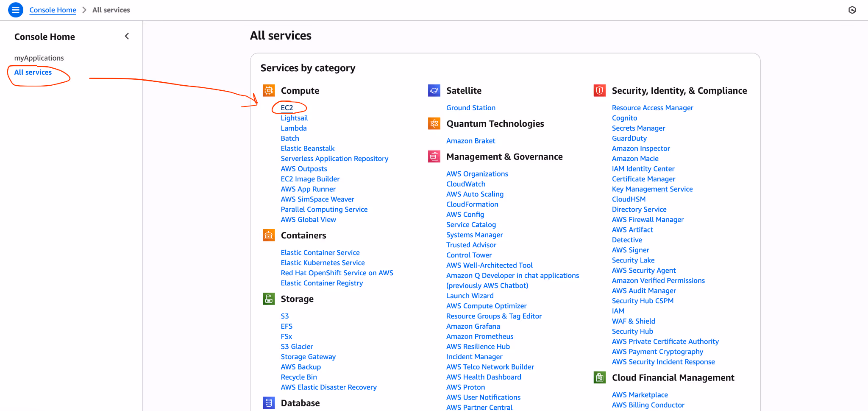Open Elastic Container Registry
The width and height of the screenshot is (868, 411).
pos(322,283)
